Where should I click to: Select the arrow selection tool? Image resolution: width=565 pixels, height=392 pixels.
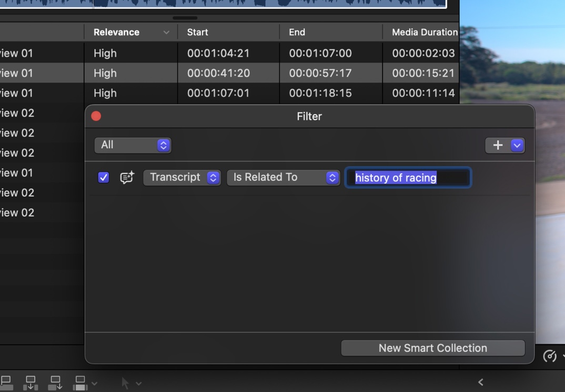click(125, 383)
